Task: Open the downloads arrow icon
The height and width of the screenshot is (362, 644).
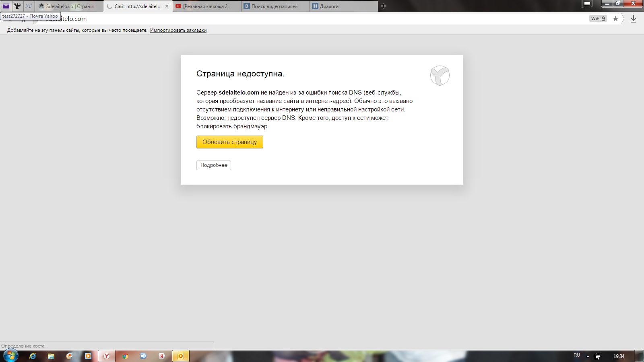Action: click(x=634, y=19)
